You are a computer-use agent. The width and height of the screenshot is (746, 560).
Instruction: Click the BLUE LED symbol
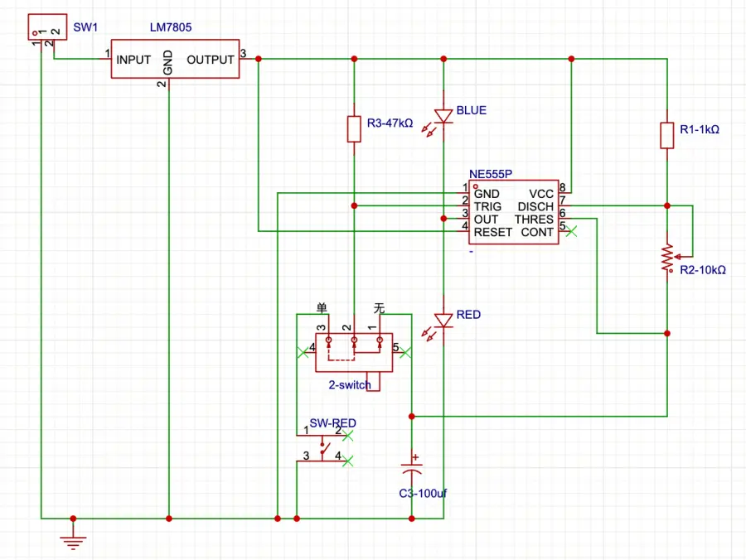(x=443, y=117)
